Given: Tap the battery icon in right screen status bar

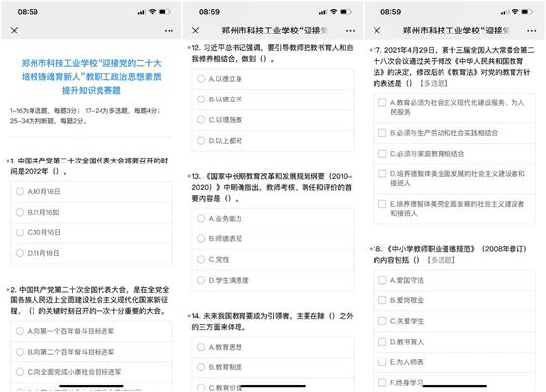Looking at the screenshot, I should tap(527, 12).
